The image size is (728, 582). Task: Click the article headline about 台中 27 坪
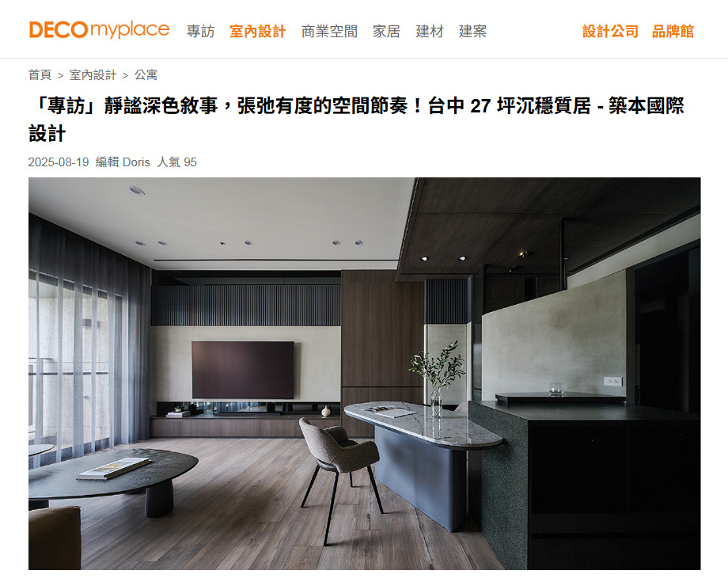click(356, 120)
